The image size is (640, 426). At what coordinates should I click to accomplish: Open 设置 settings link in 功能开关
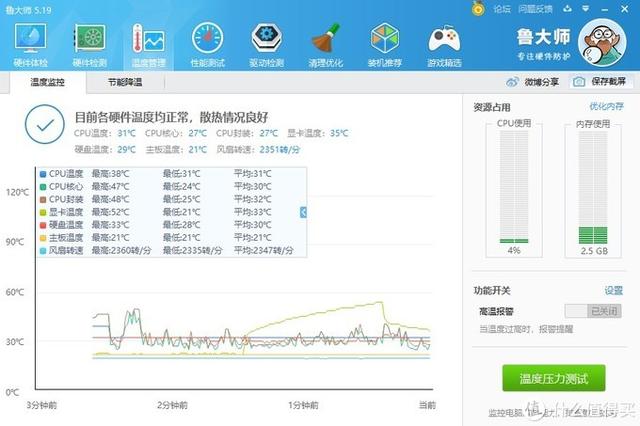click(x=613, y=291)
